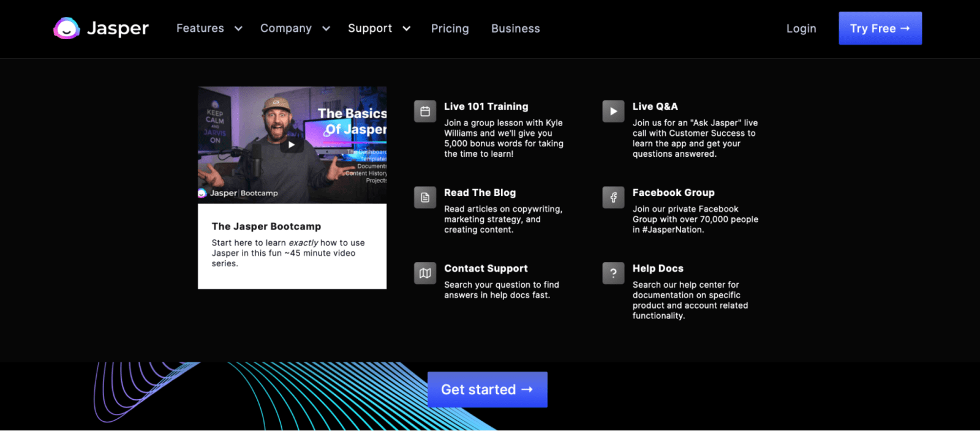Open the Help Docs heading link
Image resolution: width=980 pixels, height=431 pixels.
point(658,269)
